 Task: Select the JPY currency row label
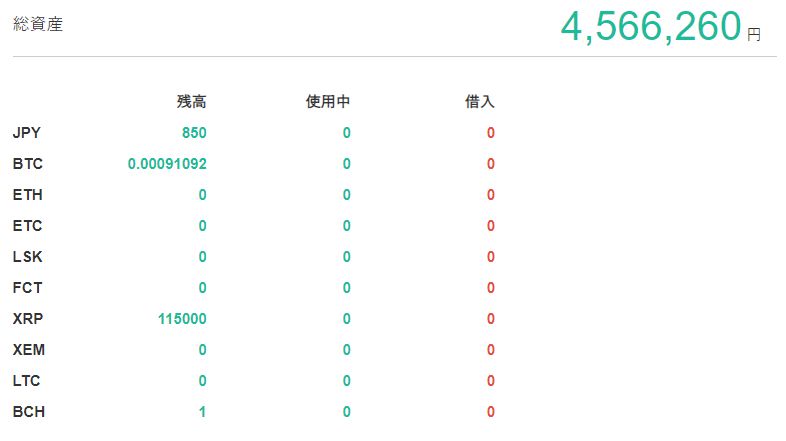click(27, 133)
